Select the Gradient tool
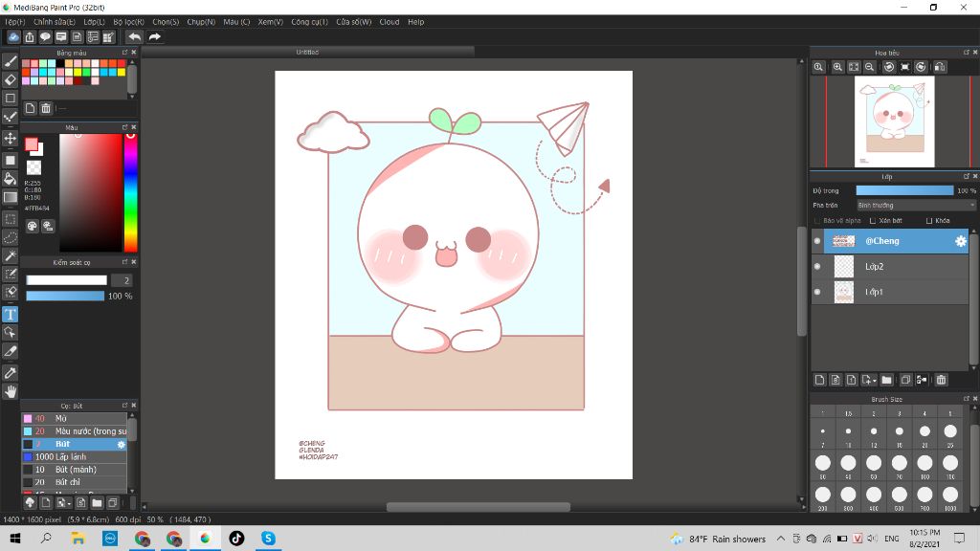 pos(10,197)
